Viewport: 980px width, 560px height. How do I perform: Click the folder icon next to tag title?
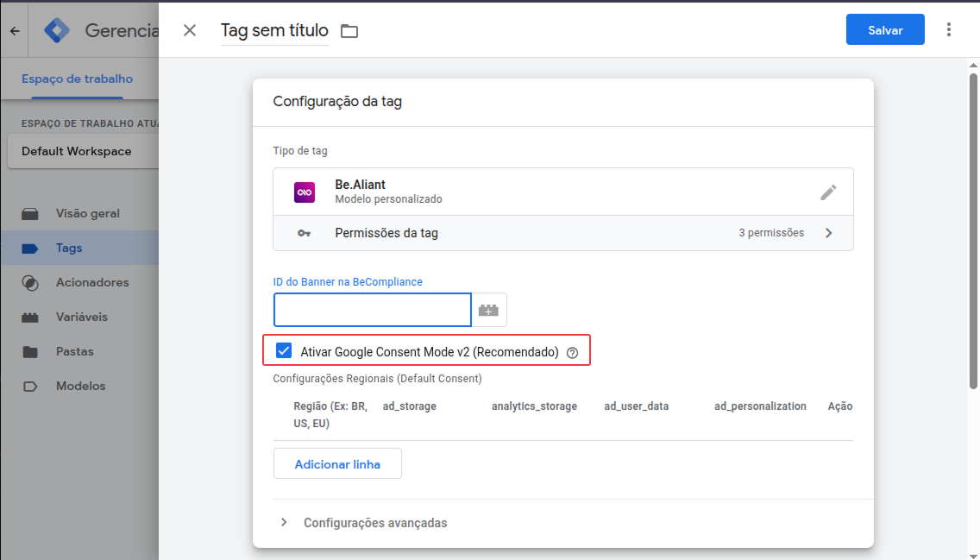[x=349, y=31]
